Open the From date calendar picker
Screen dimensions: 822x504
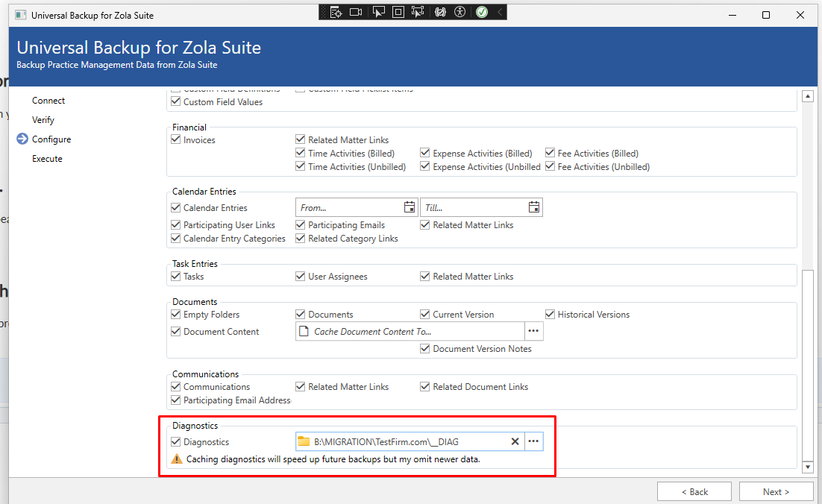(410, 207)
